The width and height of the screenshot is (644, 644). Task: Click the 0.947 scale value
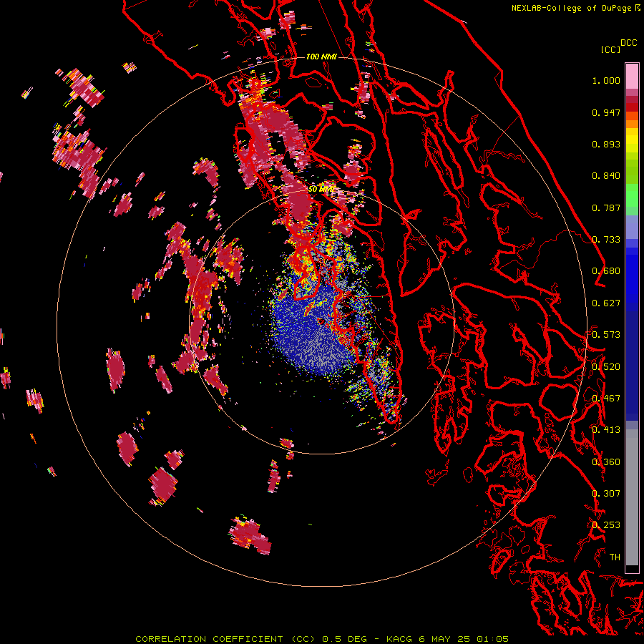pos(606,112)
